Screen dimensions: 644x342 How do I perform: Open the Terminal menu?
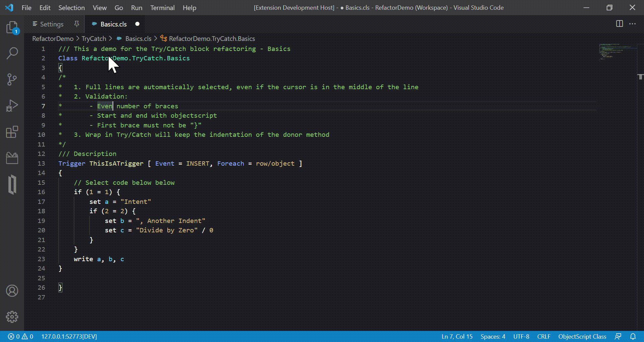tap(162, 7)
